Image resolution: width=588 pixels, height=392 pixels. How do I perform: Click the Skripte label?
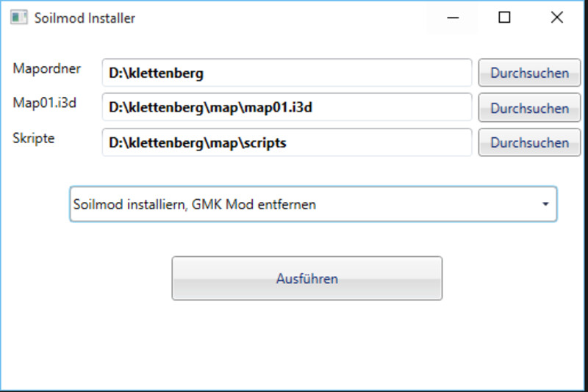coord(34,138)
